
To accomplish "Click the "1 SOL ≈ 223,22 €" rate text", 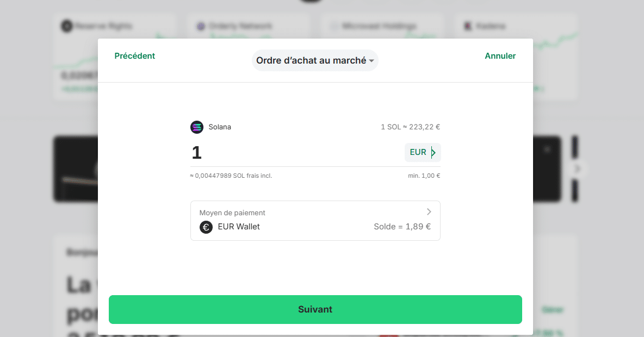I will point(411,126).
